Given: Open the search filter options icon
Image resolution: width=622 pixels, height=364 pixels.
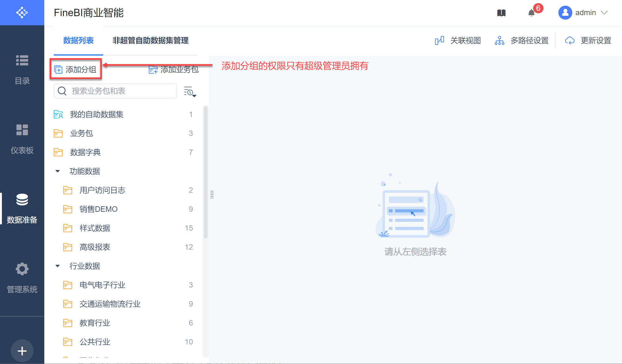Looking at the screenshot, I should 190,92.
